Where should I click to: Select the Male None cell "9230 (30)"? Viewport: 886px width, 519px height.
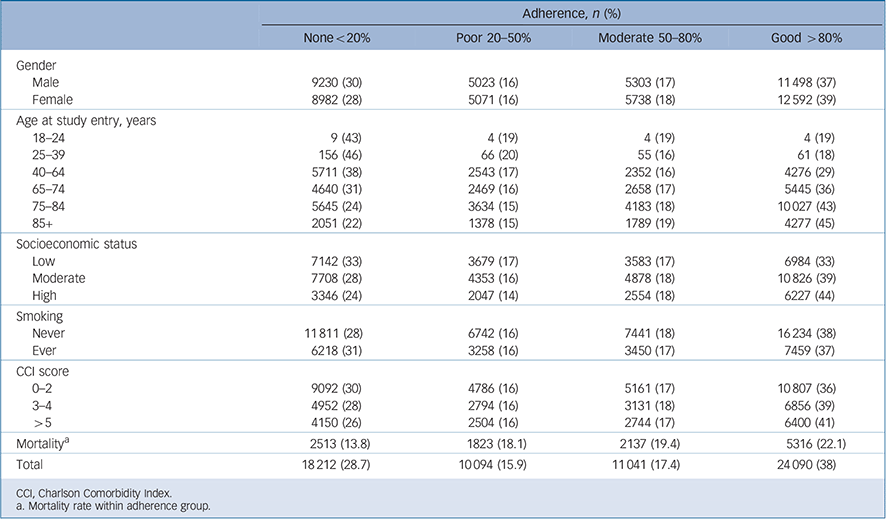tap(343, 81)
